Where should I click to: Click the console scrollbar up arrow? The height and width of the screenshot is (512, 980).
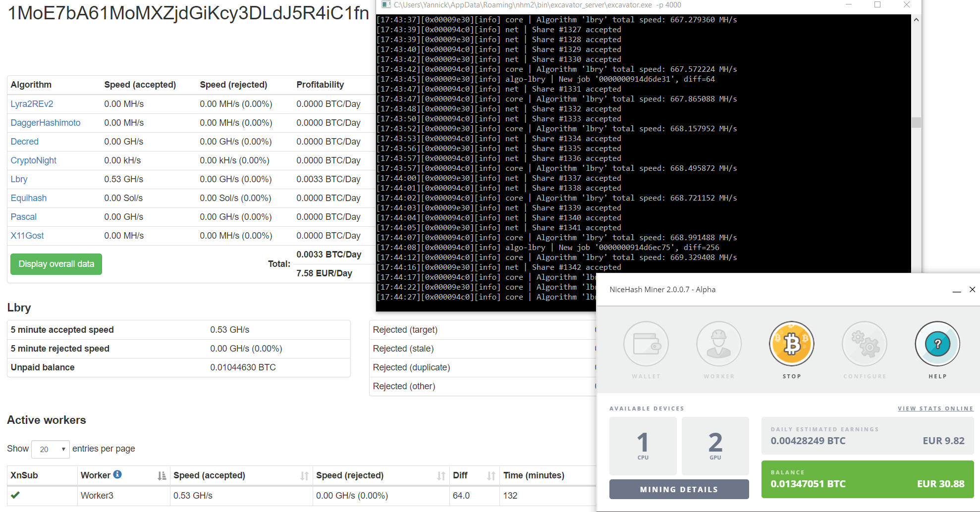click(916, 20)
